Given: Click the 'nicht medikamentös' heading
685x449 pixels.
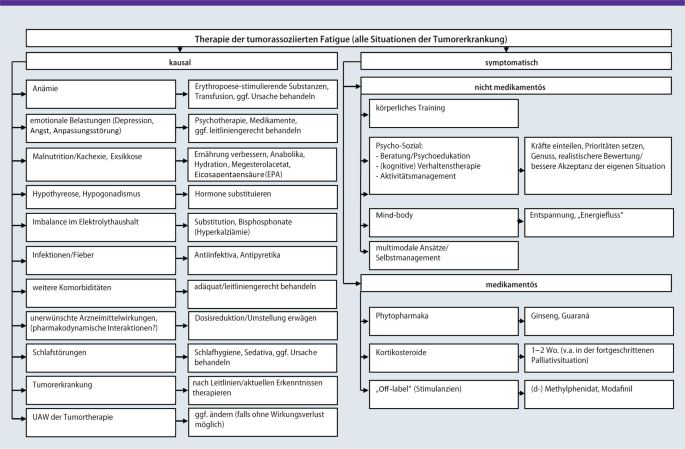Looking at the screenshot, I should (516, 86).
